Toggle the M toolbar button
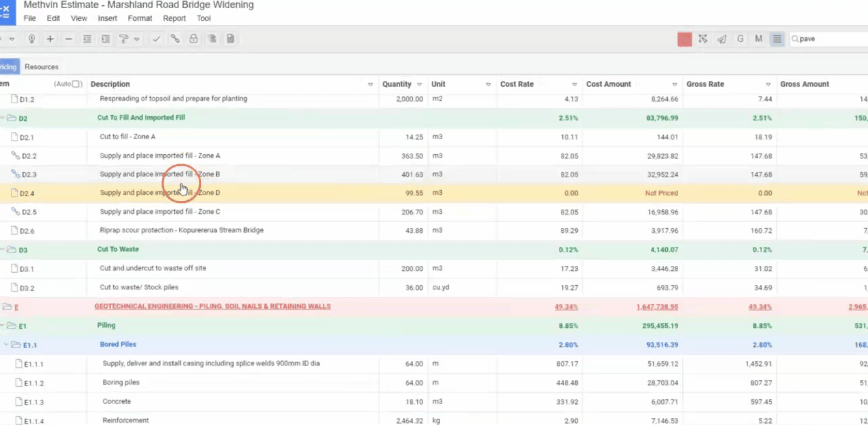This screenshot has width=868, height=425. (758, 39)
